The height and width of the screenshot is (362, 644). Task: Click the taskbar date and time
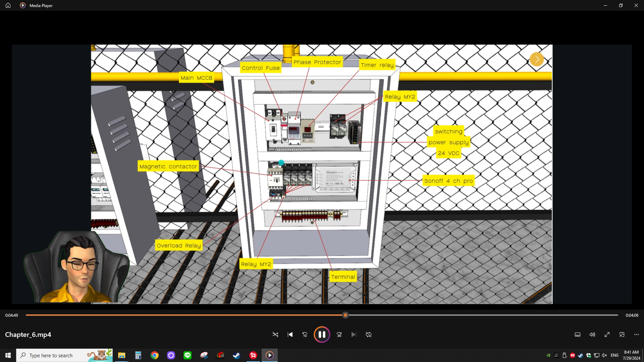pos(631,355)
